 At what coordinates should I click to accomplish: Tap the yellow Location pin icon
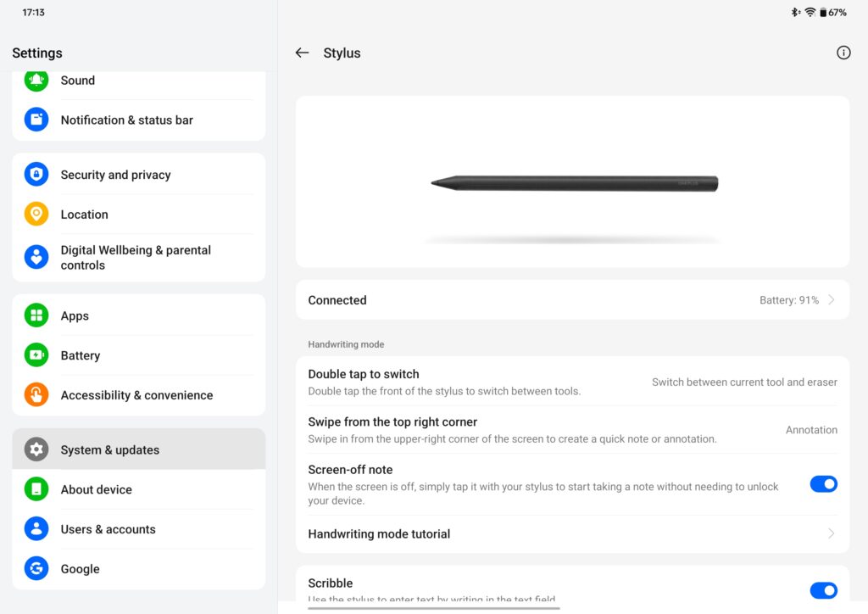click(x=36, y=214)
